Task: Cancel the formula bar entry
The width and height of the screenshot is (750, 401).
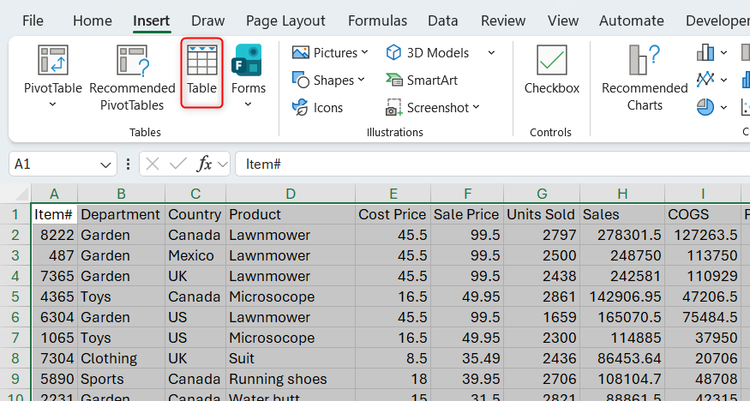Action: (x=152, y=164)
